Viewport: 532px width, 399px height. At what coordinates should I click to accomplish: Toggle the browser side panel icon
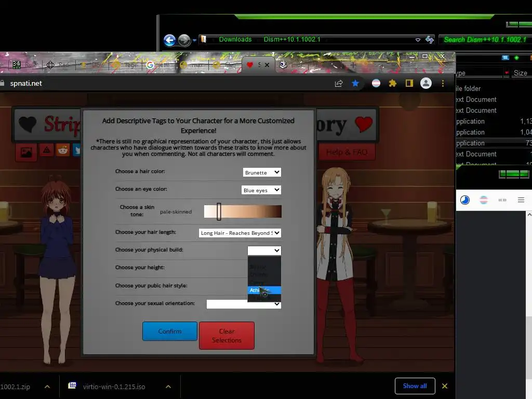point(409,83)
